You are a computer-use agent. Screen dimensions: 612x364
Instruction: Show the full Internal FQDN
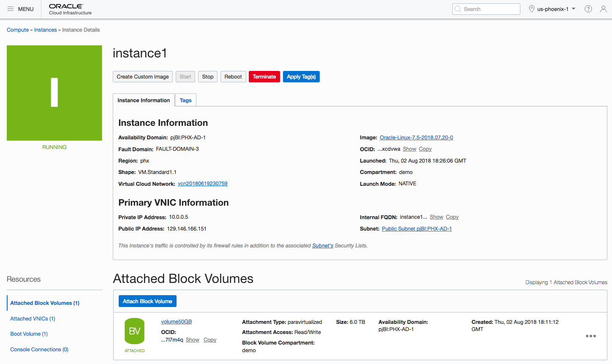[x=436, y=217]
